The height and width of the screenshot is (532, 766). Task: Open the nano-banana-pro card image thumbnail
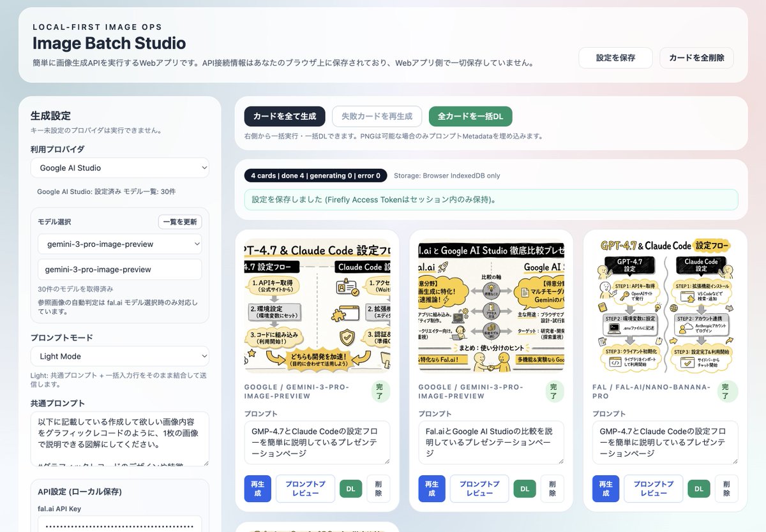pos(665,305)
